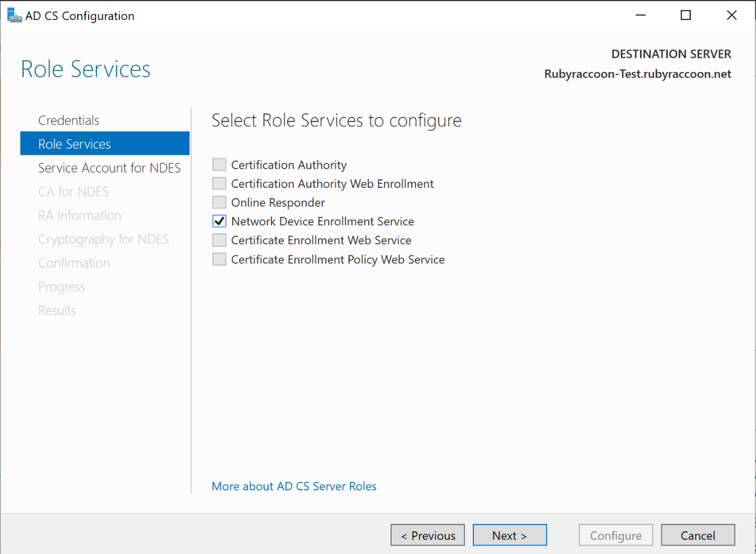Image resolution: width=756 pixels, height=554 pixels.
Task: Enable the Certification Authority checkbox
Action: (x=219, y=165)
